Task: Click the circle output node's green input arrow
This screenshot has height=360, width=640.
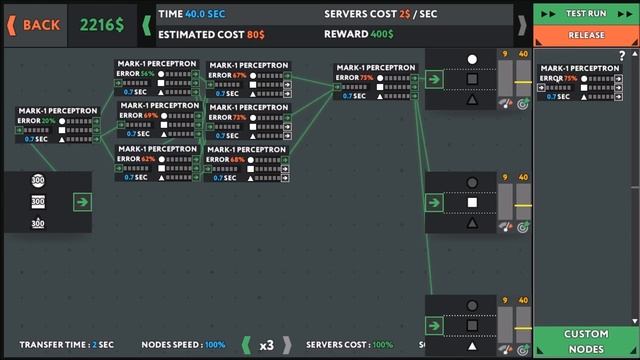Action: point(434,79)
